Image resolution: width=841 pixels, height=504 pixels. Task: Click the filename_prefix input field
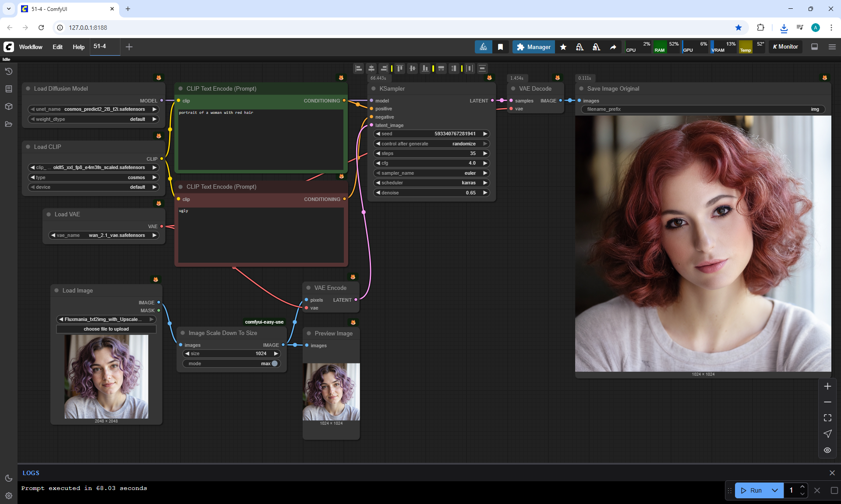pos(703,109)
